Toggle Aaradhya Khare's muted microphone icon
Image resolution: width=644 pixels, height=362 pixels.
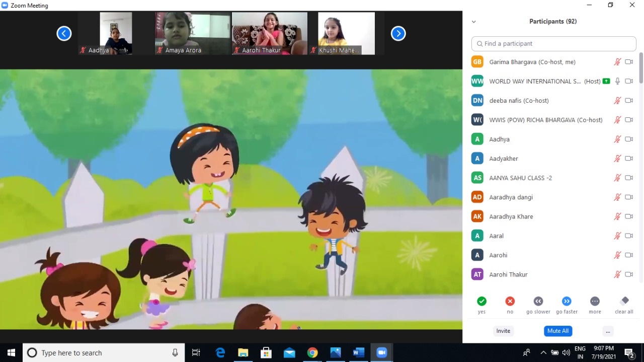(x=617, y=216)
